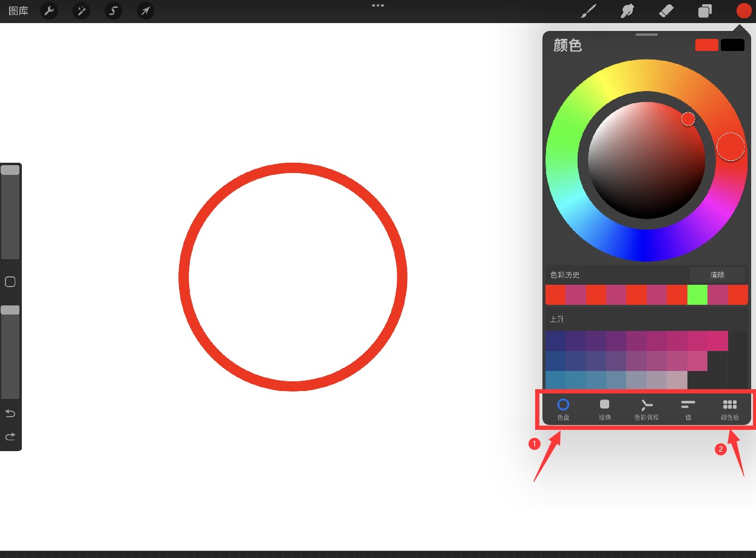Pick the green swatch in color history
Screen dimensions: 756x558
coord(697,294)
